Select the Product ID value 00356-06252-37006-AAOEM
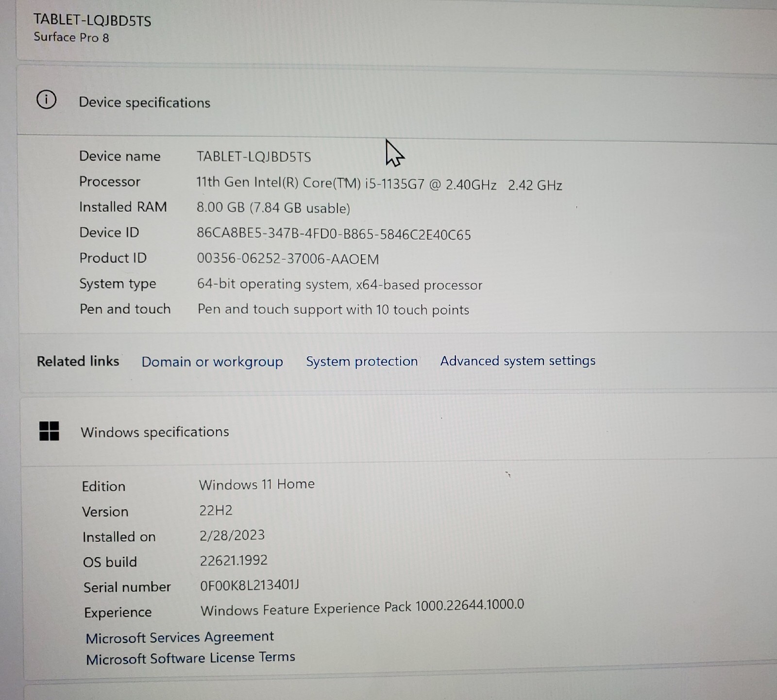Image resolution: width=777 pixels, height=700 pixels. 288,259
